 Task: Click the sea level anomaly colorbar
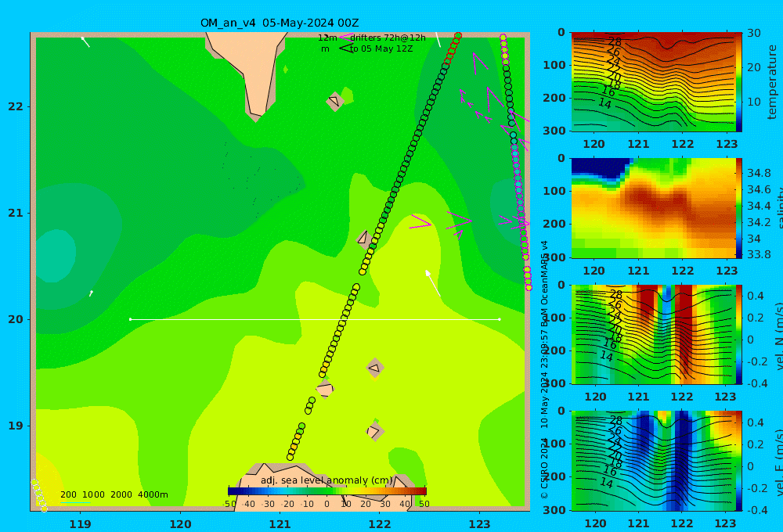(327, 491)
